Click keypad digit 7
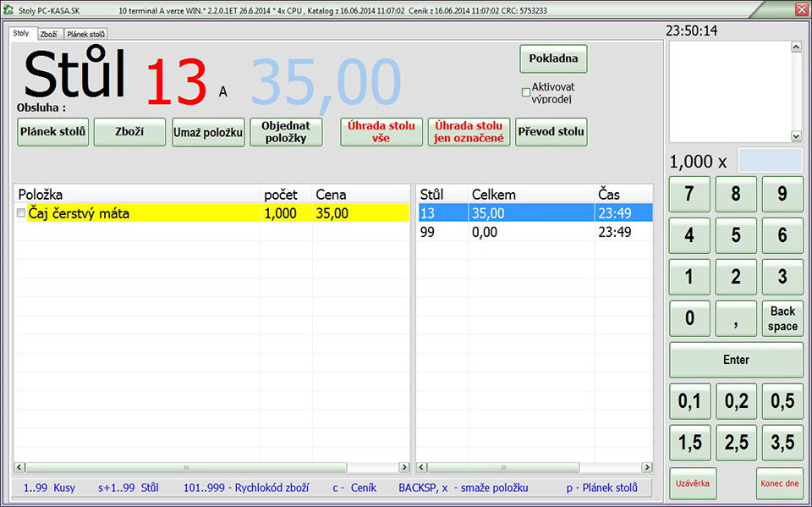Image resolution: width=812 pixels, height=507 pixels. [x=689, y=194]
